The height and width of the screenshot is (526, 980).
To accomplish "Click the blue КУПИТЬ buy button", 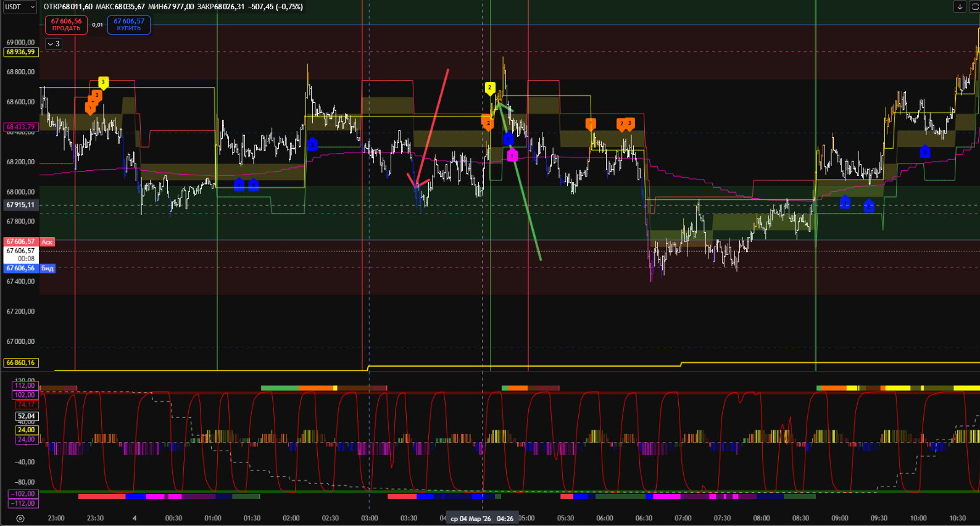I will (128, 25).
